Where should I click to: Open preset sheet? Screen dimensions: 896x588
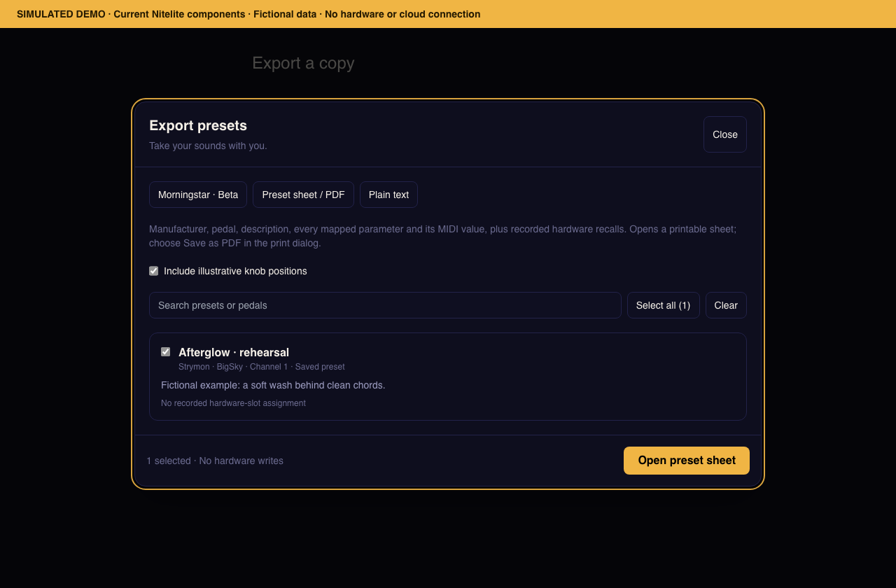pos(687,461)
